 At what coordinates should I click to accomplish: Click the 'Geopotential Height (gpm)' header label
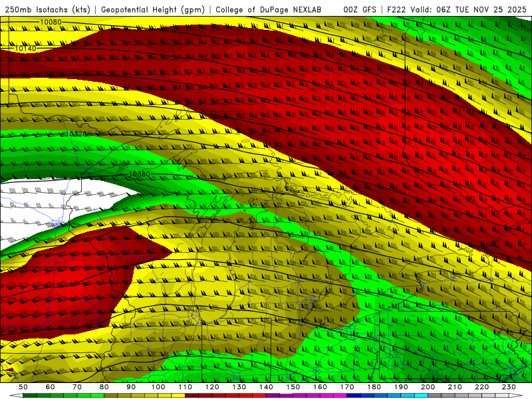coord(153,9)
